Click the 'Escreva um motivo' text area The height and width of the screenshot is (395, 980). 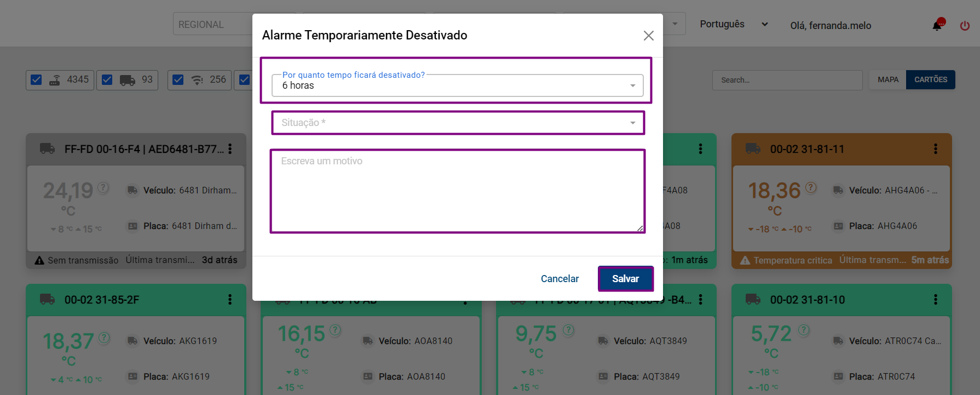457,191
